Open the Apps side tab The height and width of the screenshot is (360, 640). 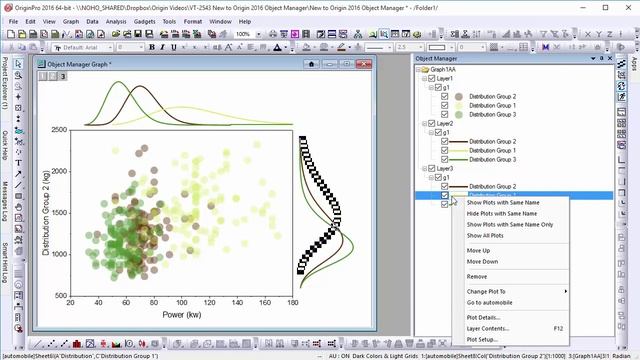(634, 64)
